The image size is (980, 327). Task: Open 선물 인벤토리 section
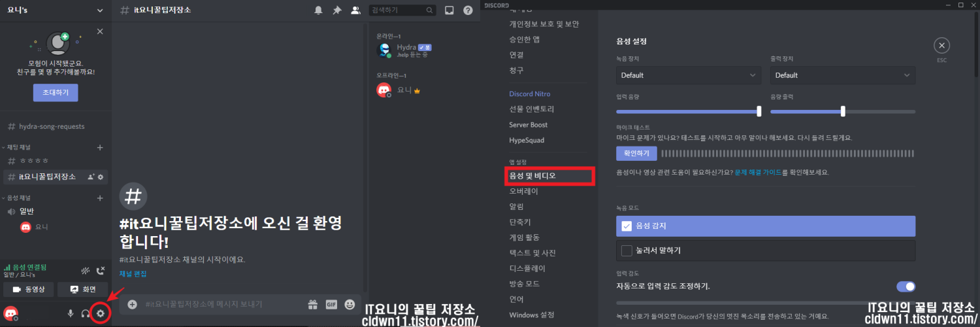click(x=531, y=109)
